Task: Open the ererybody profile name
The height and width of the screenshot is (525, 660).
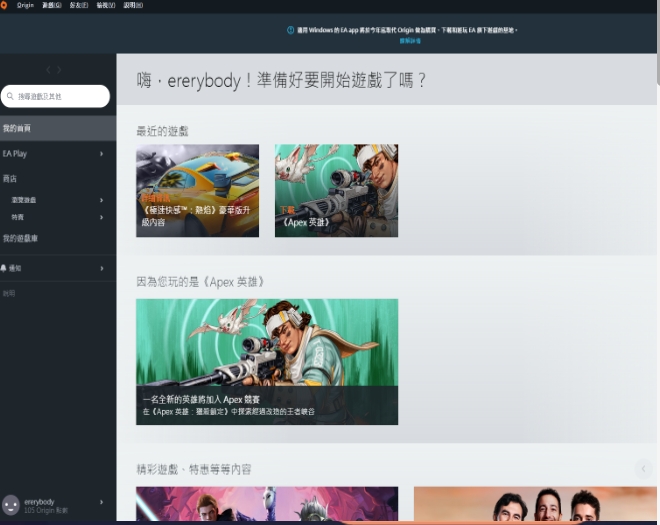Action: tap(39, 501)
